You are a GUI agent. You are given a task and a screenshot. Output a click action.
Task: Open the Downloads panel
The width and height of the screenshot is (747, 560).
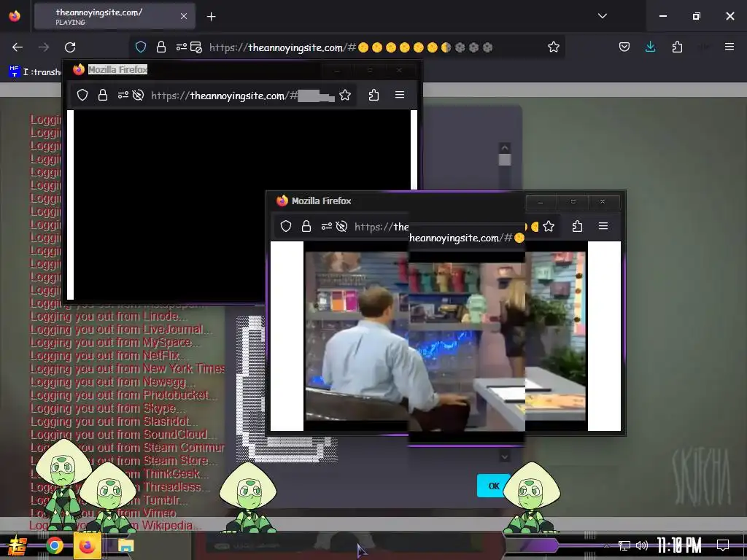coord(650,47)
